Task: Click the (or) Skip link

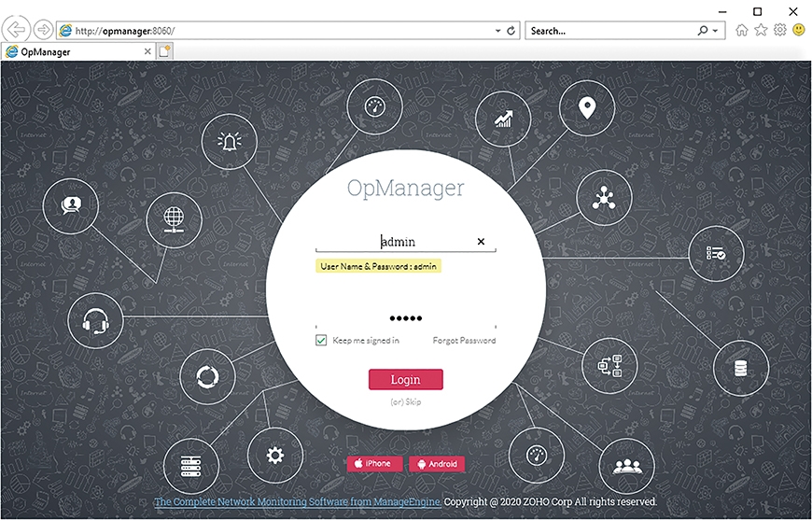Action: tap(405, 401)
